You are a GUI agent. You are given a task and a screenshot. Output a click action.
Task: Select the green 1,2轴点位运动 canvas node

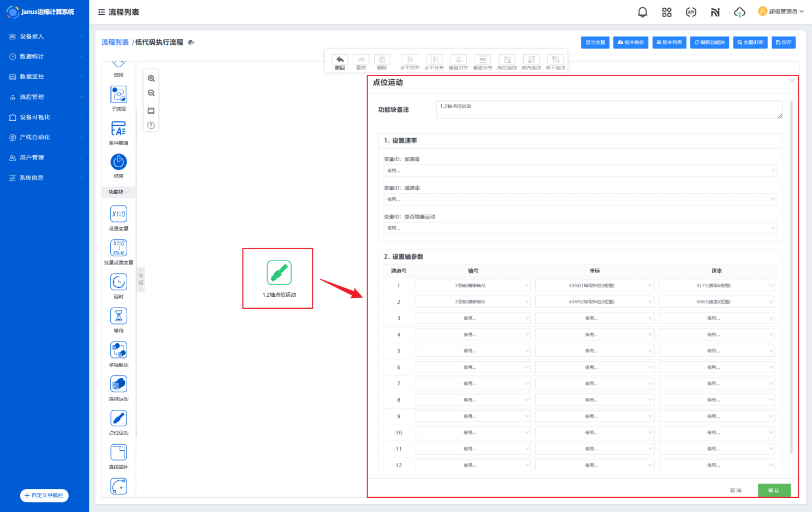tap(279, 273)
